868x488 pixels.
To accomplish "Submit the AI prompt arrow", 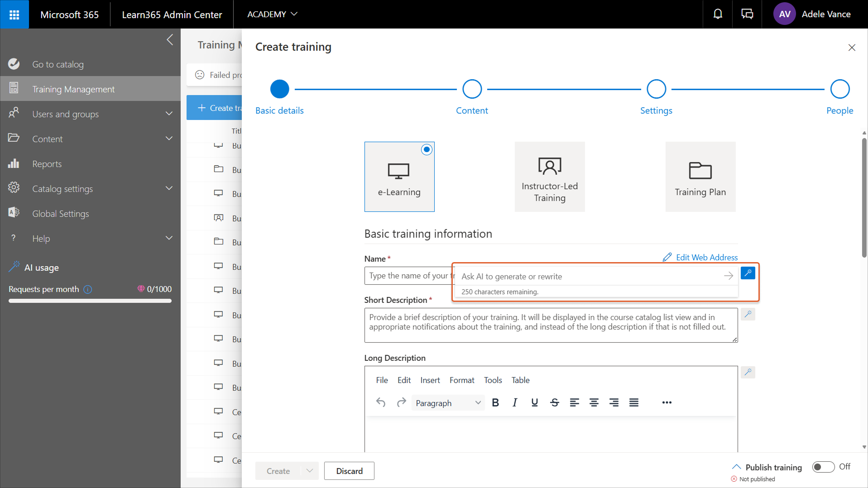I will click(728, 276).
